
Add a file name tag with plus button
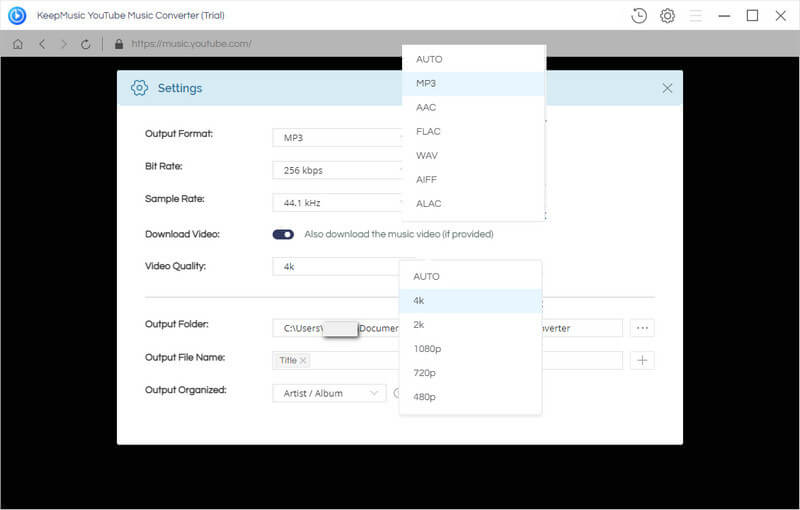point(642,361)
